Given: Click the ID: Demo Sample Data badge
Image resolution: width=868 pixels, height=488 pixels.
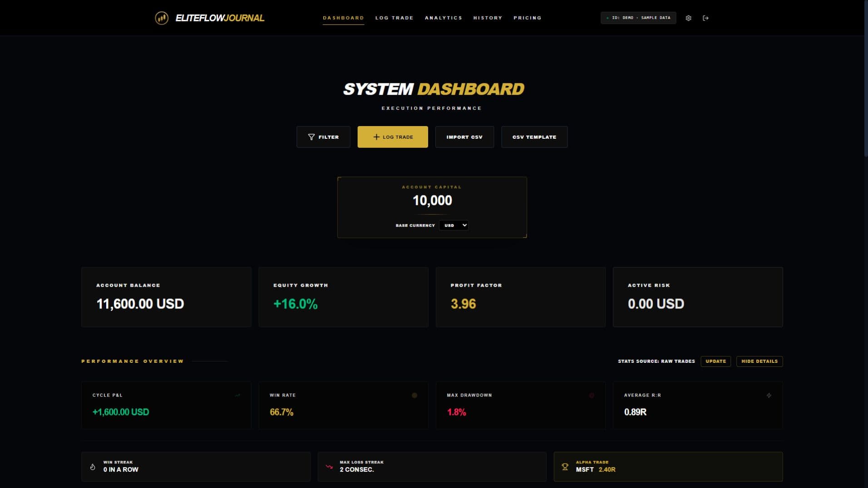Looking at the screenshot, I should coord(638,18).
